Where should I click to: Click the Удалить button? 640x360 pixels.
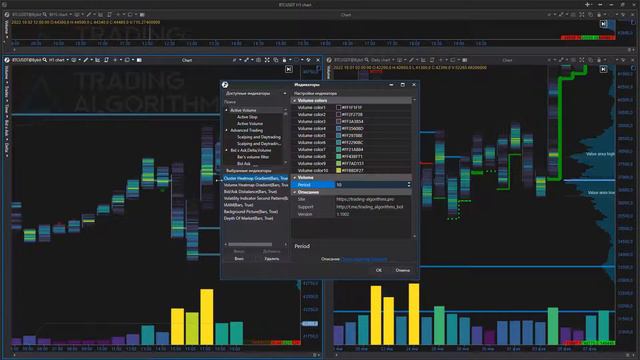pyautogui.click(x=272, y=259)
